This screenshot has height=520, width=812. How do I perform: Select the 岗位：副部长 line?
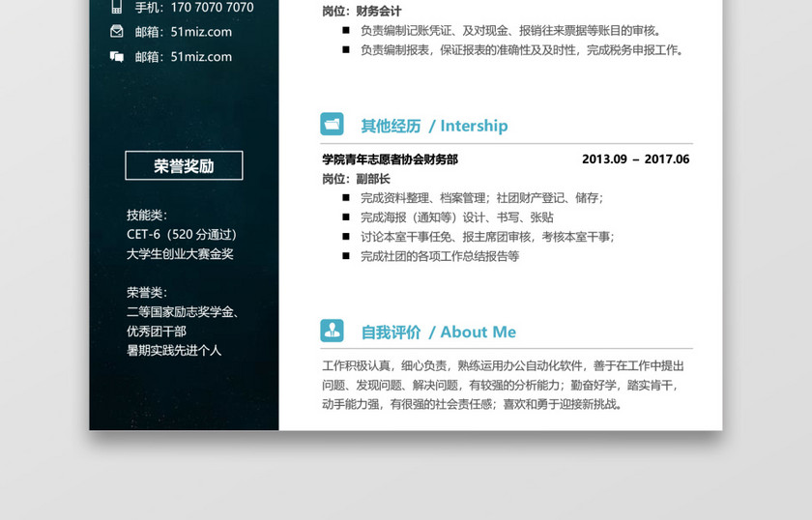(x=356, y=179)
